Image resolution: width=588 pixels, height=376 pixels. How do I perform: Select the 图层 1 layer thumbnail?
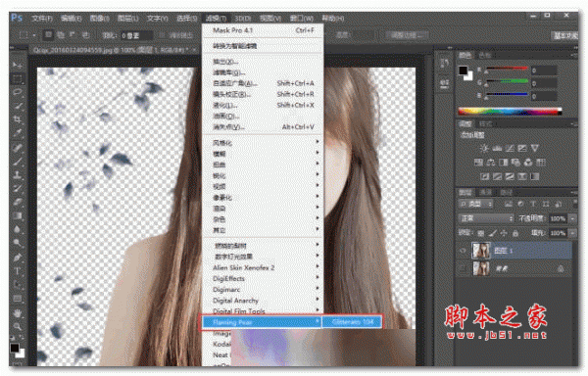pyautogui.click(x=481, y=251)
